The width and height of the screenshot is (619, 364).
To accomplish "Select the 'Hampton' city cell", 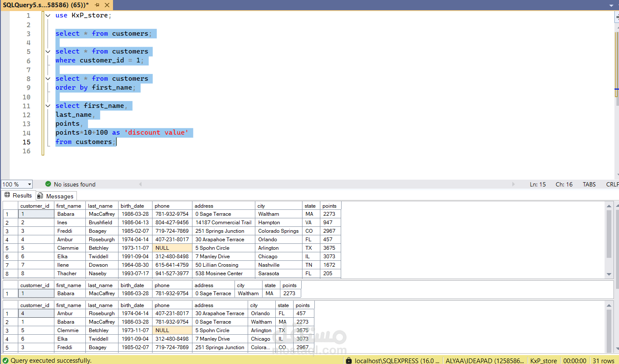I will [278, 223].
